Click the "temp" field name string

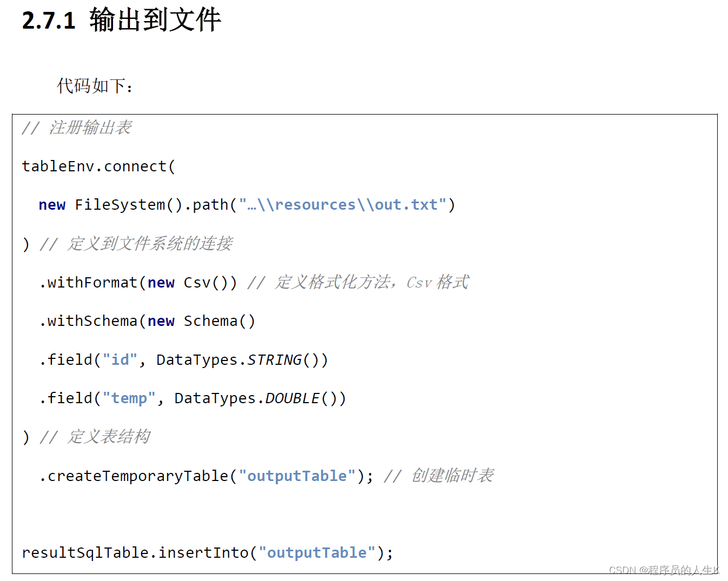click(129, 398)
